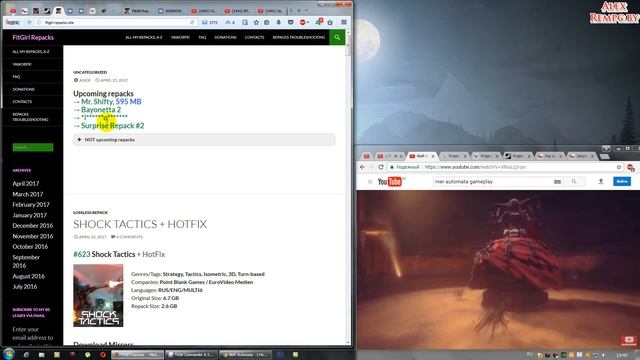Viewport: 640px width, 360px height.
Task: Click the Shock Tactics cover thumbnail
Action: (x=98, y=296)
